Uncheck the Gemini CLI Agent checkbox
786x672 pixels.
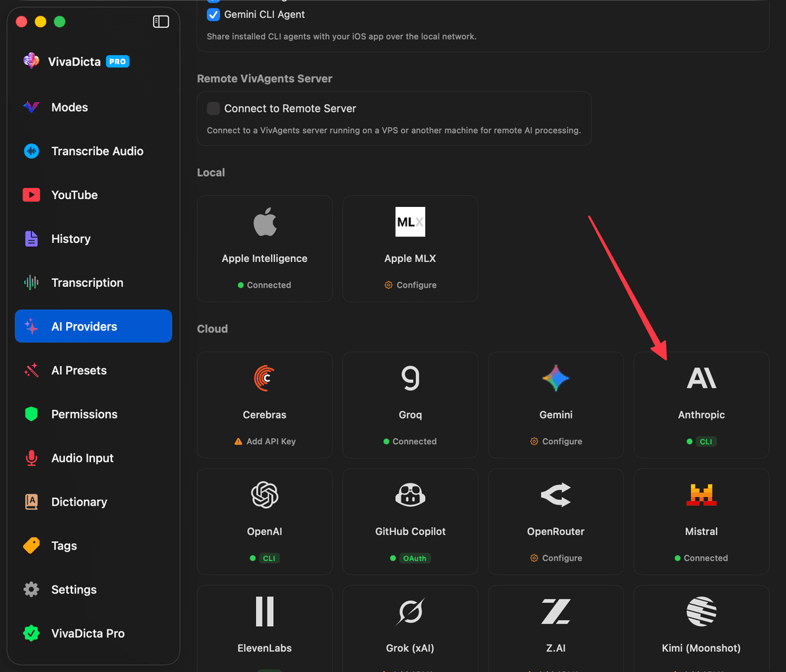[213, 14]
